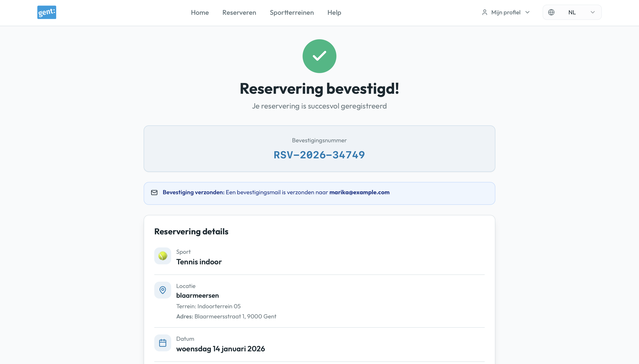The width and height of the screenshot is (639, 364).
Task: Select the tennis ball sport icon
Action: pos(163,256)
